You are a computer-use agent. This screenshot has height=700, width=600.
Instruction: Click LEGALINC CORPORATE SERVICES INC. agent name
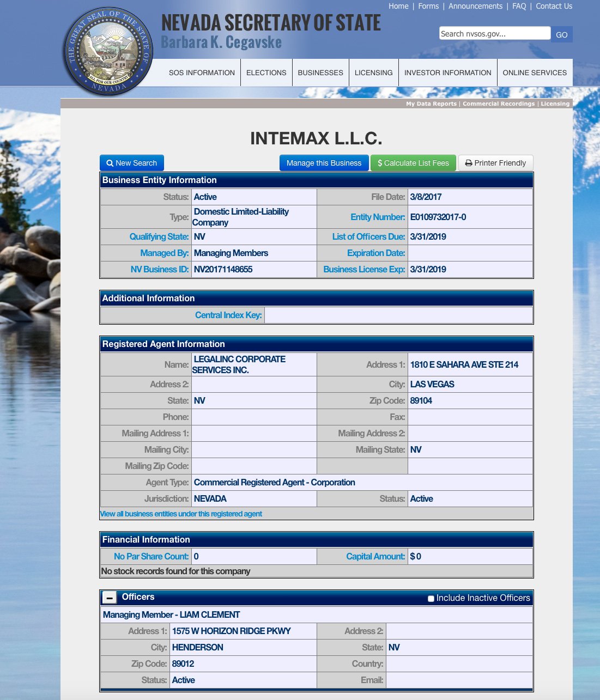click(x=239, y=364)
